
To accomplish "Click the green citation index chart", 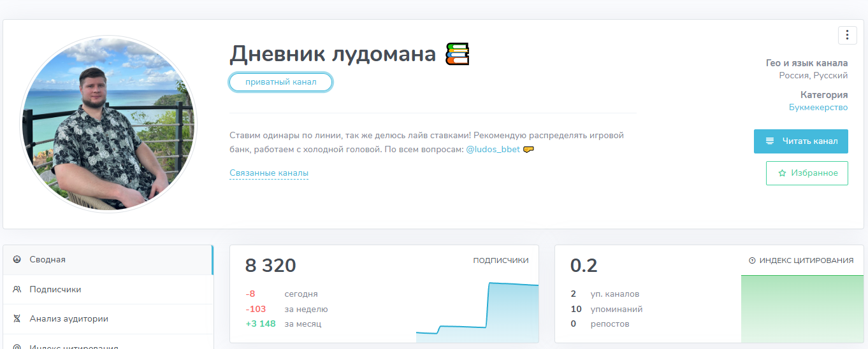I will coord(797,309).
